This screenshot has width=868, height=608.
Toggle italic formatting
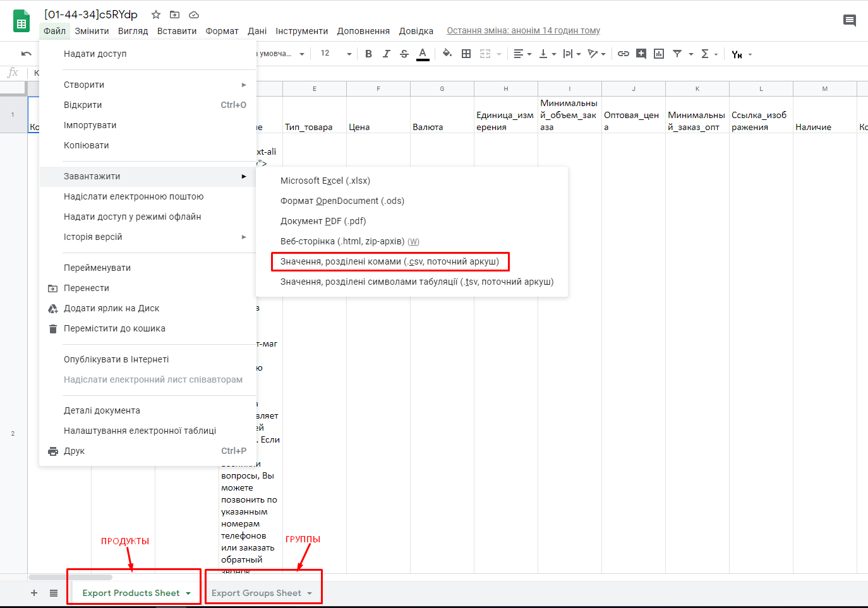387,54
